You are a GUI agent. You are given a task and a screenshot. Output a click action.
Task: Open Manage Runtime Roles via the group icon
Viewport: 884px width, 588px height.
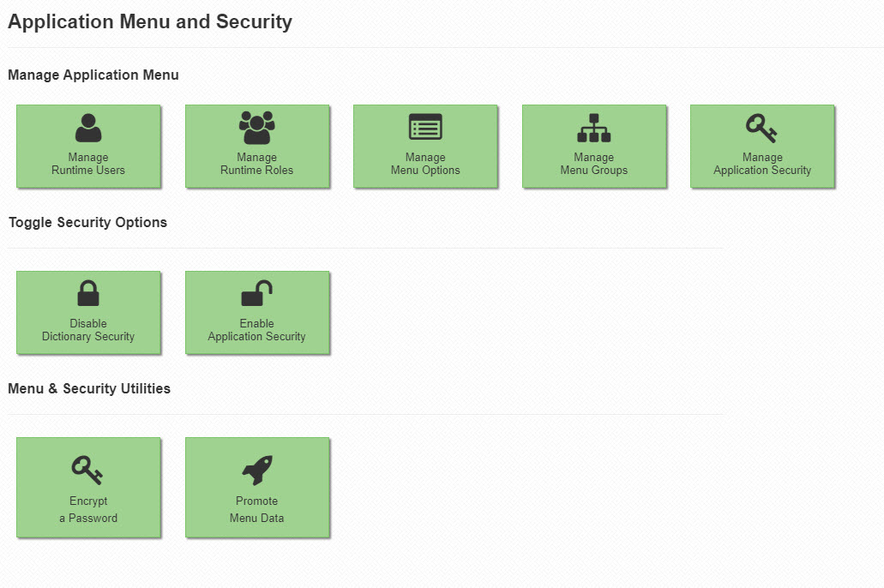(256, 128)
